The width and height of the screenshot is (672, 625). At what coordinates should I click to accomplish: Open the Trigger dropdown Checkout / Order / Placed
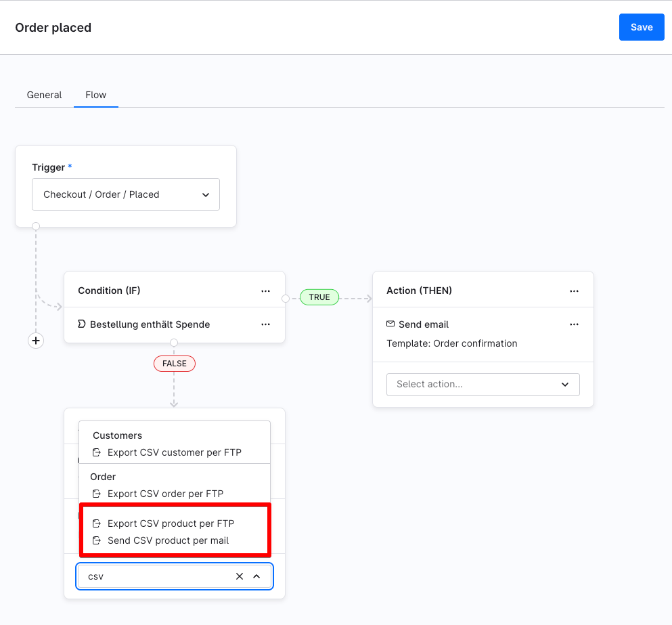126,194
